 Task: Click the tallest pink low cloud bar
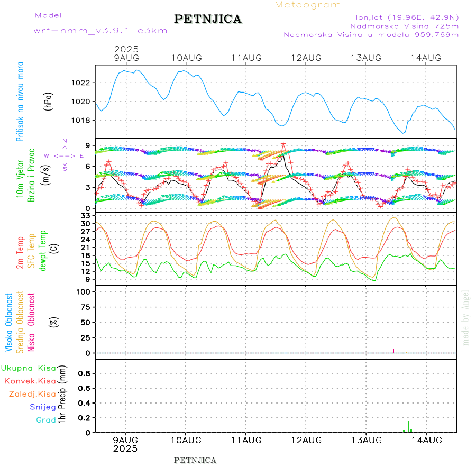click(401, 346)
